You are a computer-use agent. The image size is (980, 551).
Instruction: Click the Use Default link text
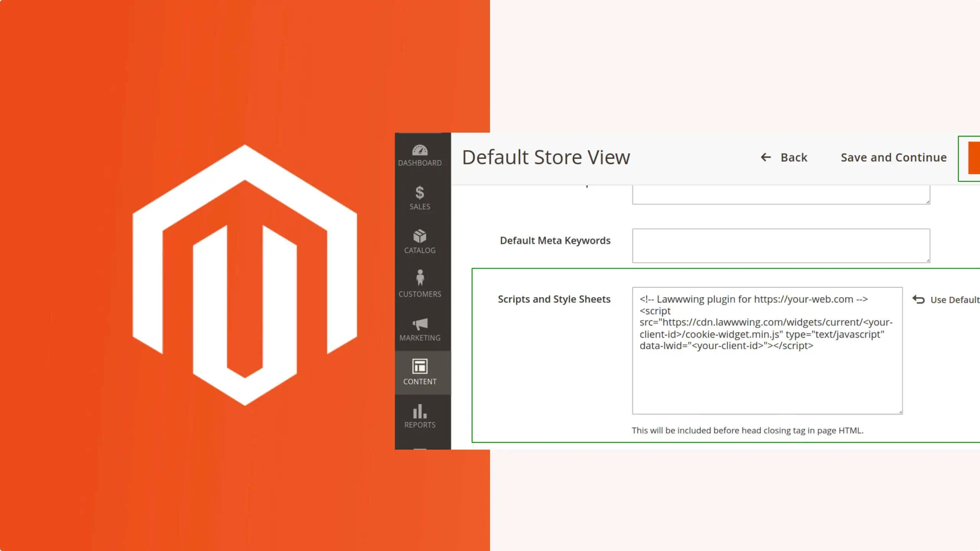(955, 300)
